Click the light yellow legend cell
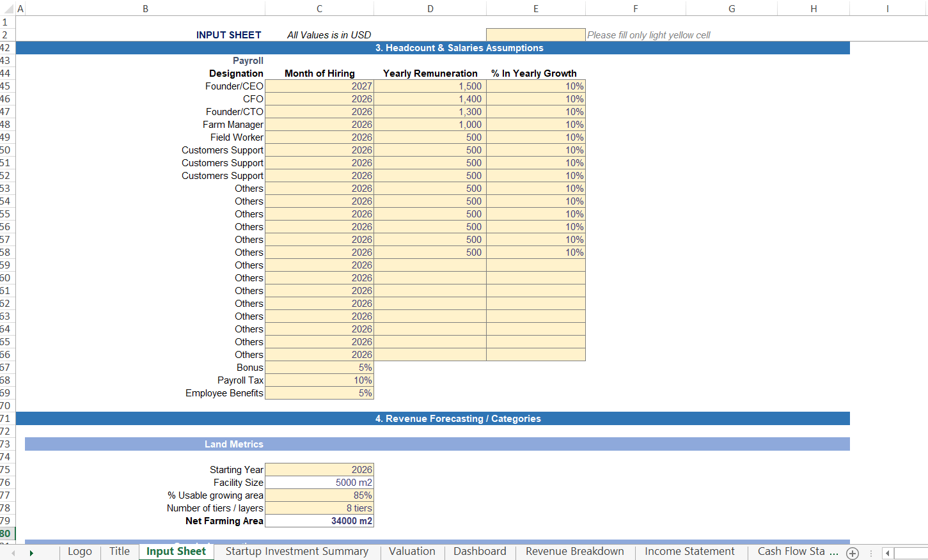The image size is (928, 560). (x=535, y=35)
